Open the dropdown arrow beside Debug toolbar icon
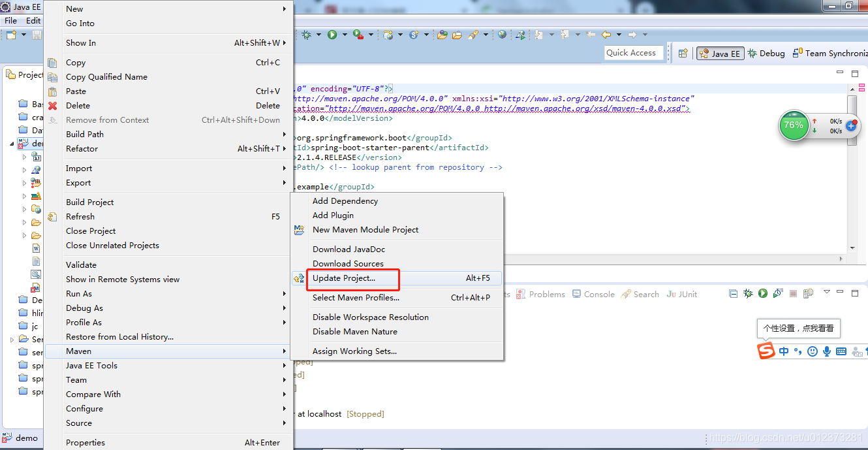 (318, 35)
